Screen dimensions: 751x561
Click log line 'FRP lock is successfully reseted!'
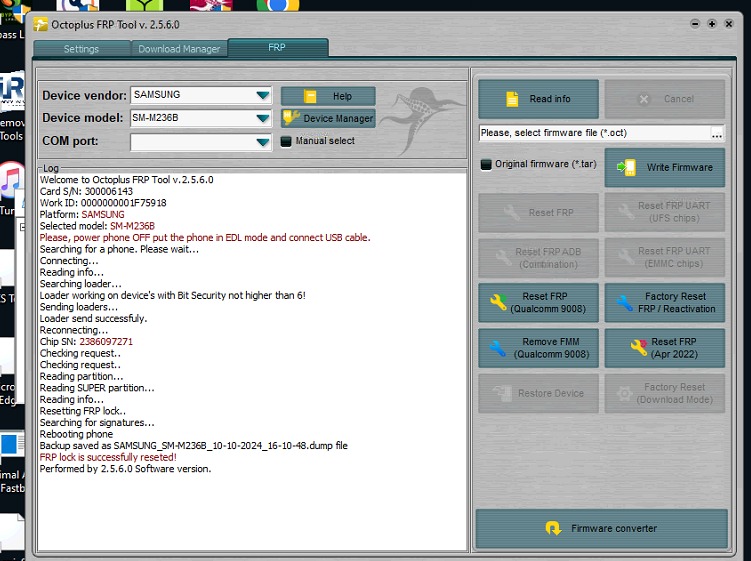tap(108, 458)
